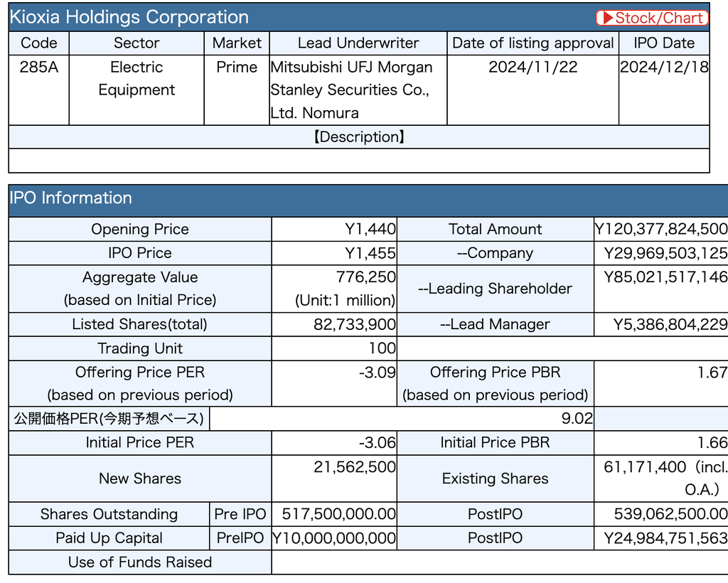Select the Aggregate Value label
This screenshot has height=583, width=728.
coord(140,289)
